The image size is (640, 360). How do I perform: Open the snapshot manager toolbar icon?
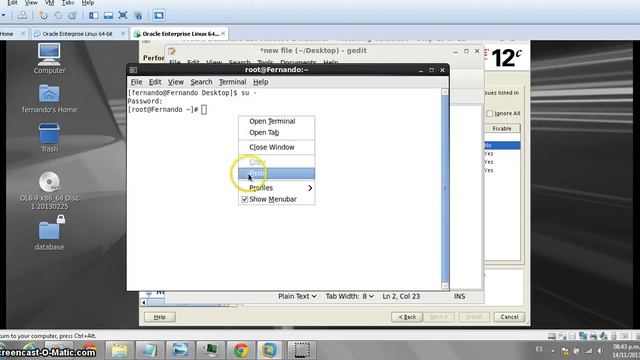[x=72, y=16]
